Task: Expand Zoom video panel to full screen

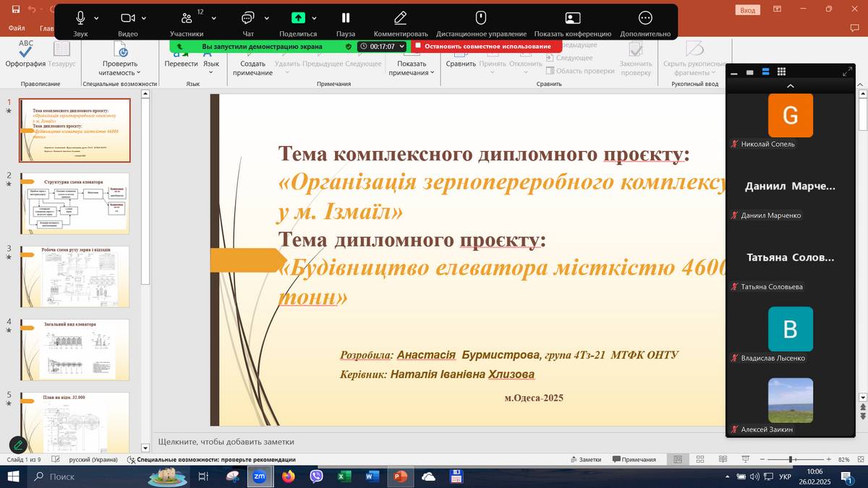Action: (848, 72)
